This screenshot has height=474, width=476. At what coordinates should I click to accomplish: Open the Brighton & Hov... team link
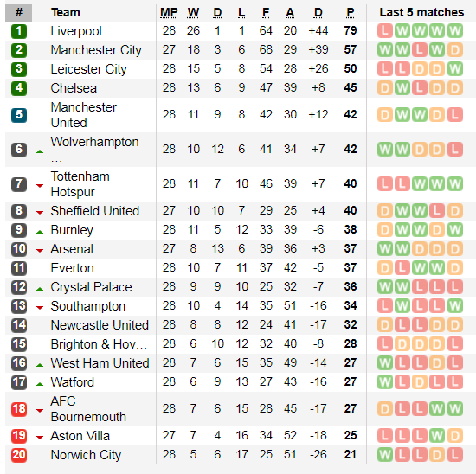click(x=99, y=344)
